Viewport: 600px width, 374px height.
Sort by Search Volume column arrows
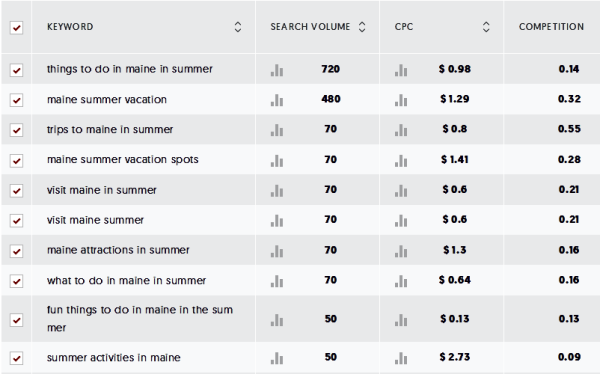coord(362,27)
